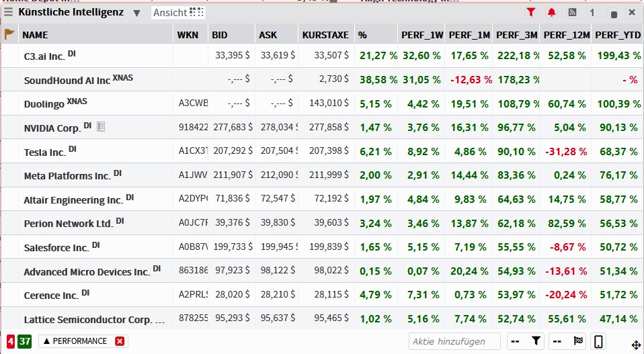Image resolution: width=644 pixels, height=354 pixels.
Task: Open NVIDIA Corp. stock entry
Action: [x=52, y=128]
